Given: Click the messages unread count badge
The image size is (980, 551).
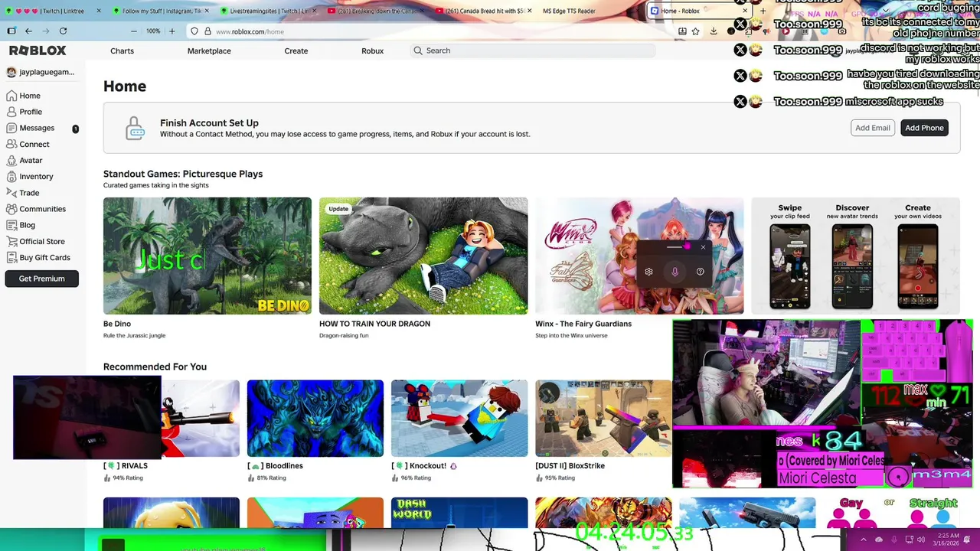Looking at the screenshot, I should [75, 129].
